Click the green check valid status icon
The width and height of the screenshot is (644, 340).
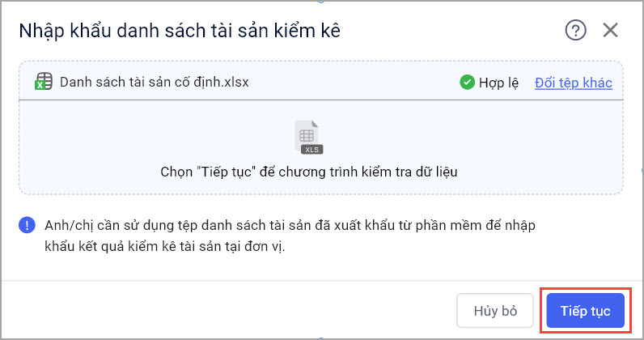(x=467, y=83)
